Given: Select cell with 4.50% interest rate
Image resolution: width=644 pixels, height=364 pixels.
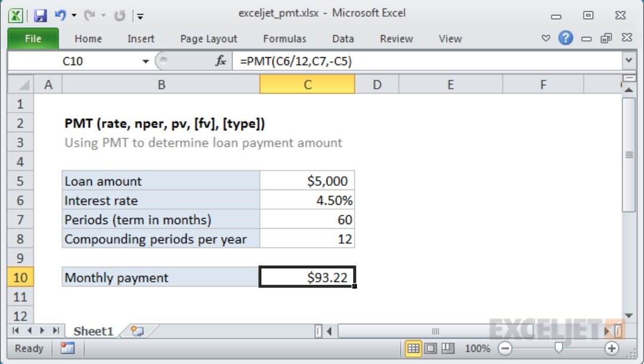Looking at the screenshot, I should tap(307, 200).
